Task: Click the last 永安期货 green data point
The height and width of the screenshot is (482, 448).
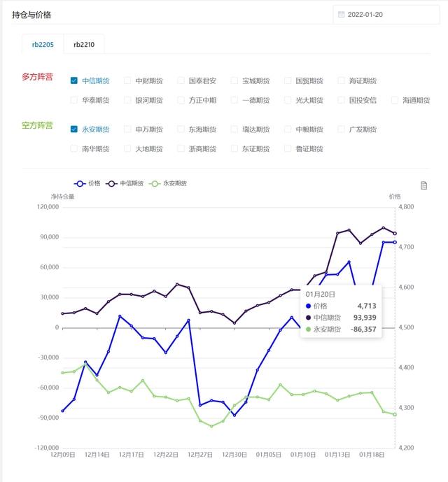Action: pyautogui.click(x=395, y=414)
